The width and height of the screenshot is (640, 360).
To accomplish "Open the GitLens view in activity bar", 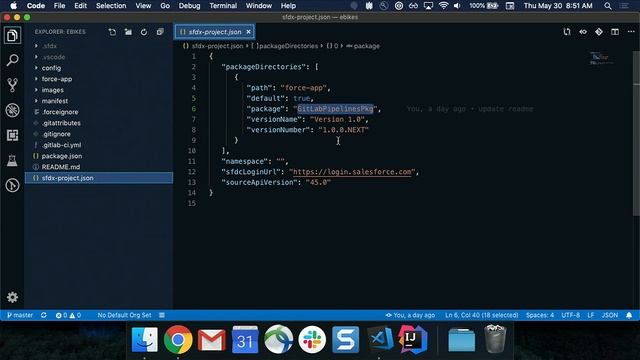I will [12, 185].
